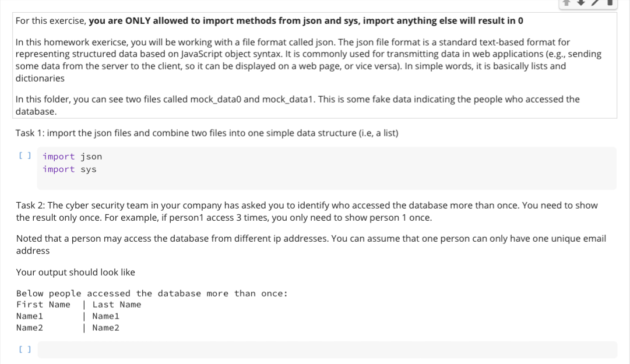630x364 pixels.
Task: Select the Task 1 text cell
Action: [x=207, y=133]
